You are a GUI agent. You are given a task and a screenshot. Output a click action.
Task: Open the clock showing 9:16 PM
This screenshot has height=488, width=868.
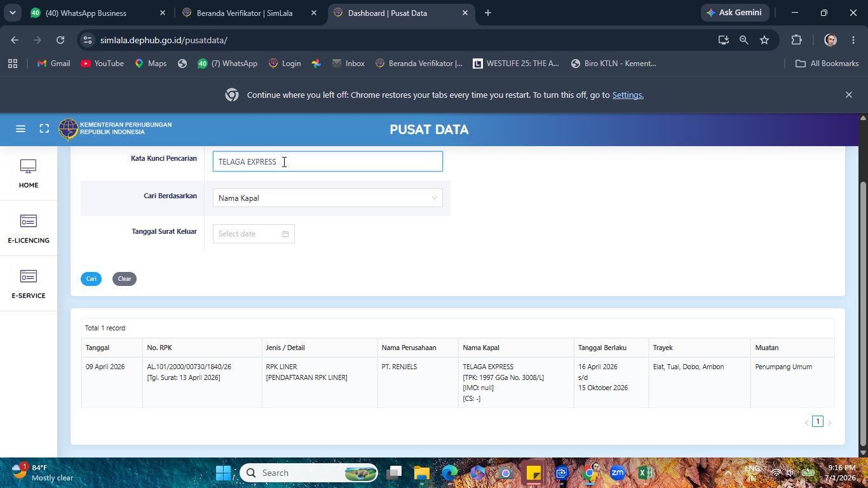pos(841,473)
